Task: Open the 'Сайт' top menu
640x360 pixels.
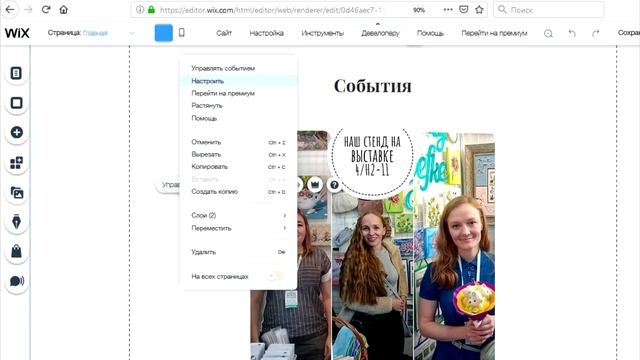Action: coord(224,33)
